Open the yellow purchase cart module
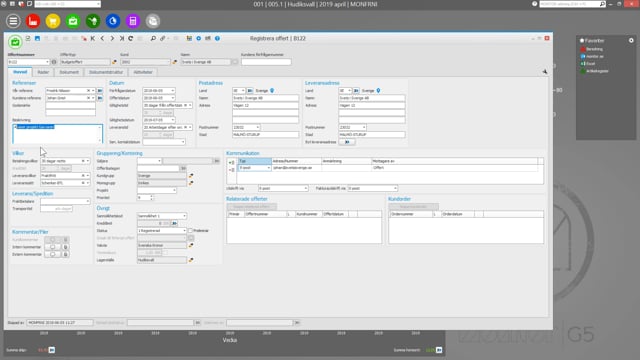 53,21
